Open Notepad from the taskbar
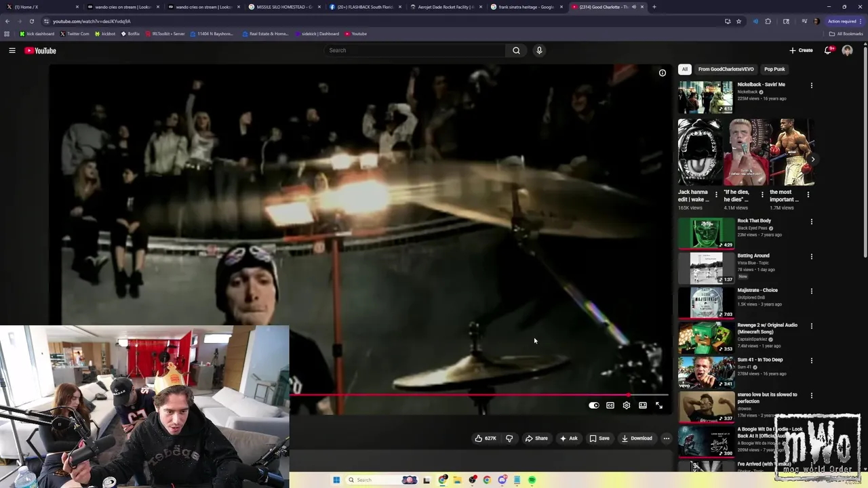The image size is (868, 488). coord(517,480)
